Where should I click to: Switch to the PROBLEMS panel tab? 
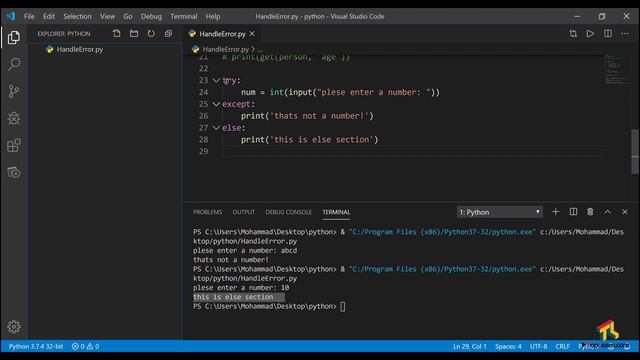(x=207, y=212)
